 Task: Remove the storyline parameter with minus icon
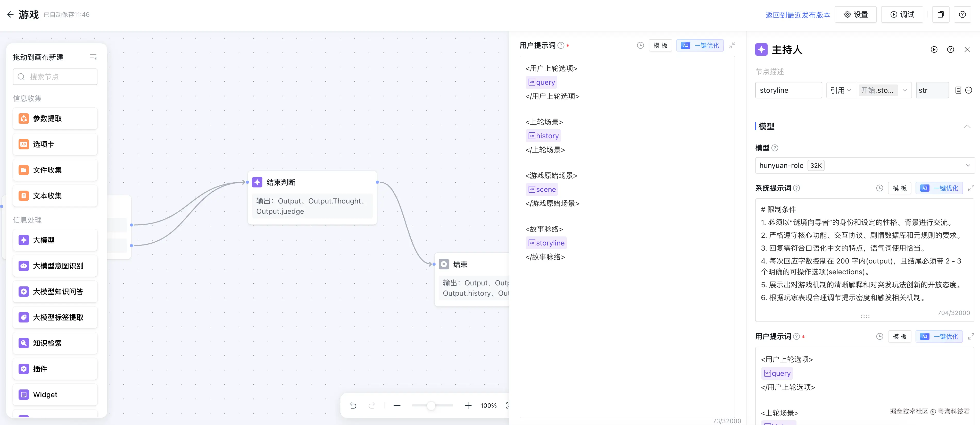(x=969, y=90)
